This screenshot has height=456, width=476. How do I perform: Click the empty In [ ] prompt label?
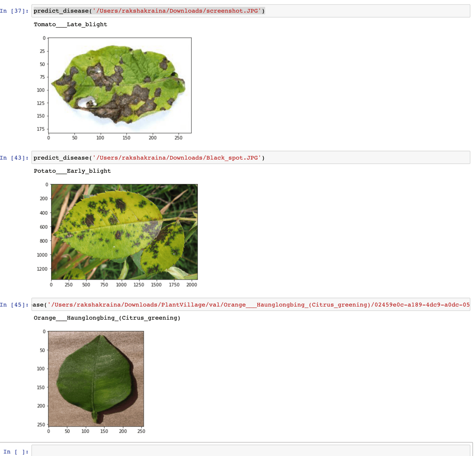16,452
